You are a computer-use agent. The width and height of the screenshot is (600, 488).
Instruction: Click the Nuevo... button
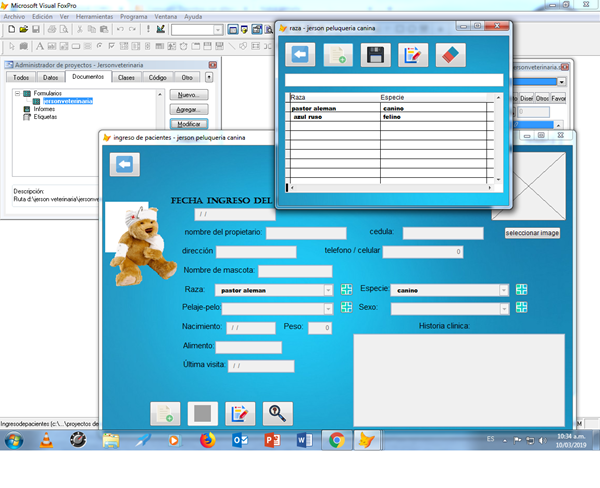189,95
